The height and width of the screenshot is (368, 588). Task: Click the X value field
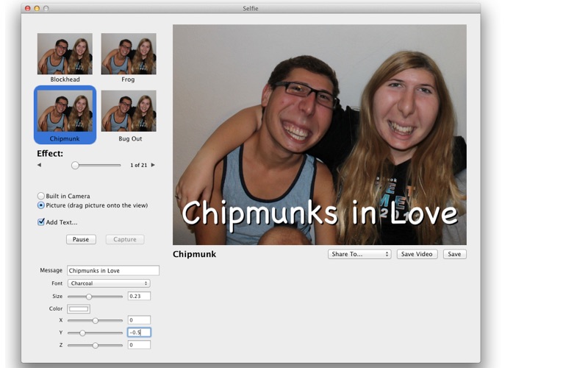pyautogui.click(x=139, y=320)
